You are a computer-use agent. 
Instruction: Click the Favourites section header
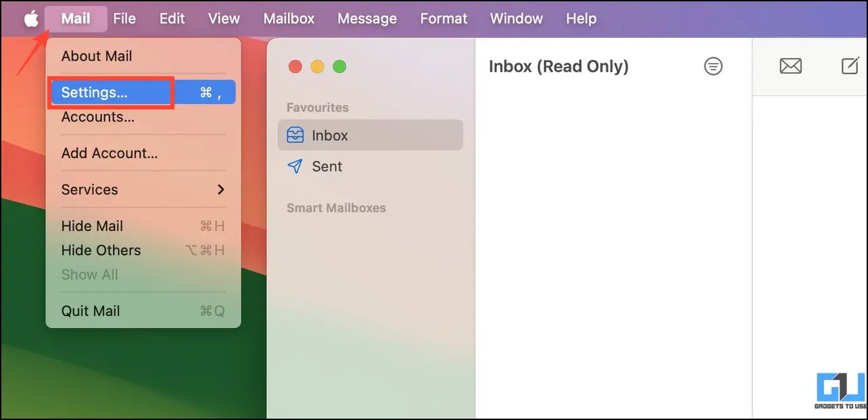318,107
